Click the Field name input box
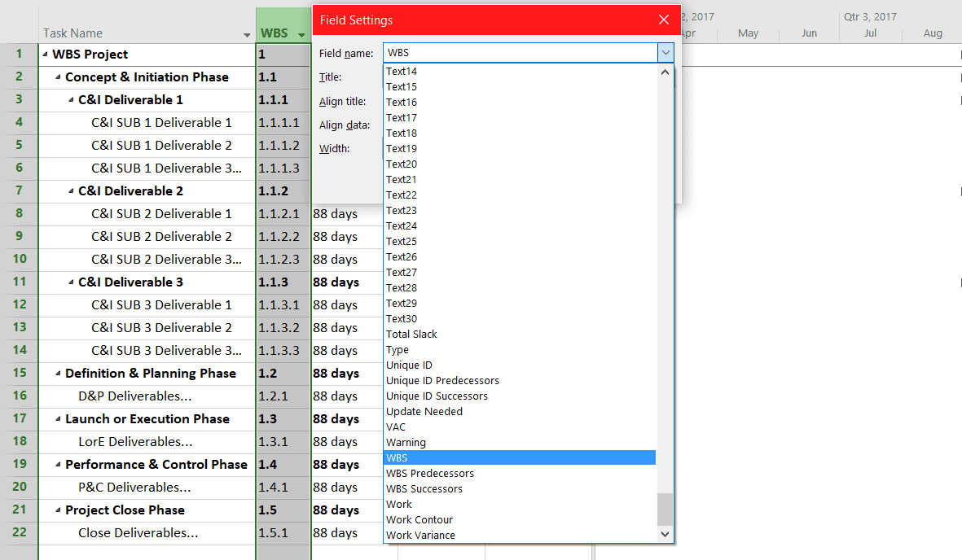The height and width of the screenshot is (560, 962). [x=521, y=53]
